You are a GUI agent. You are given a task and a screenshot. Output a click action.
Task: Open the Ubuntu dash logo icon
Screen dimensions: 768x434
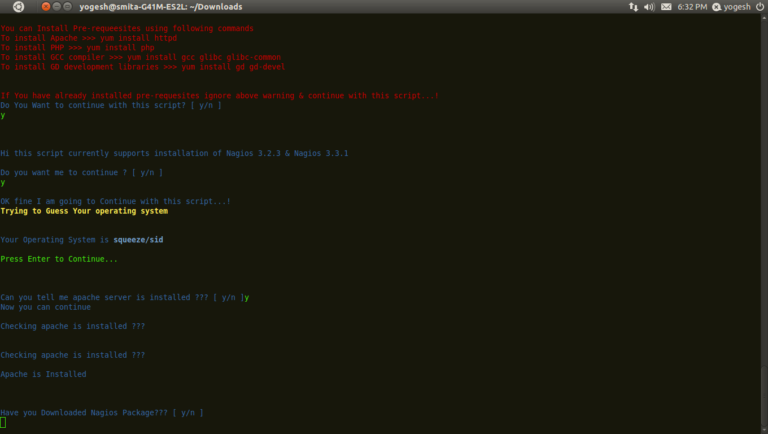(18, 6)
